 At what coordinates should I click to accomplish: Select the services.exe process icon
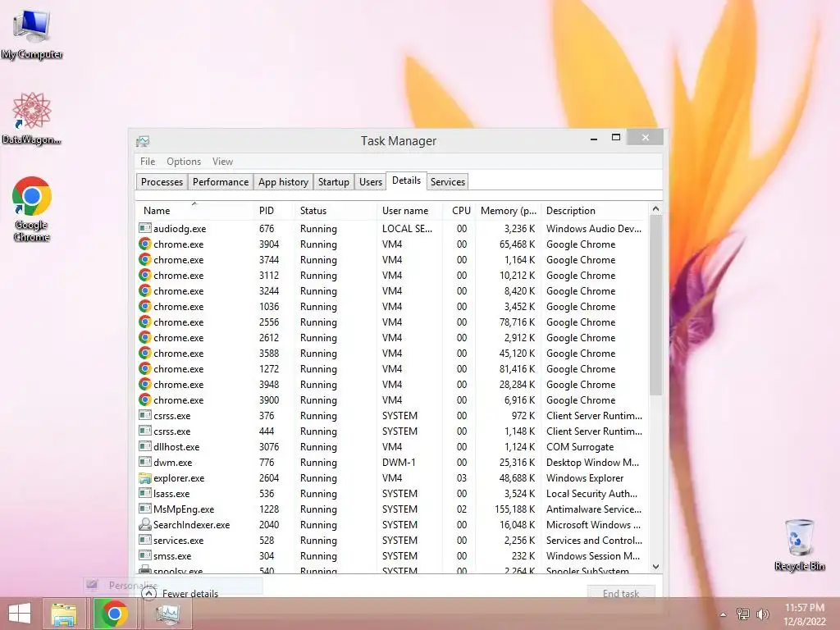(144, 540)
